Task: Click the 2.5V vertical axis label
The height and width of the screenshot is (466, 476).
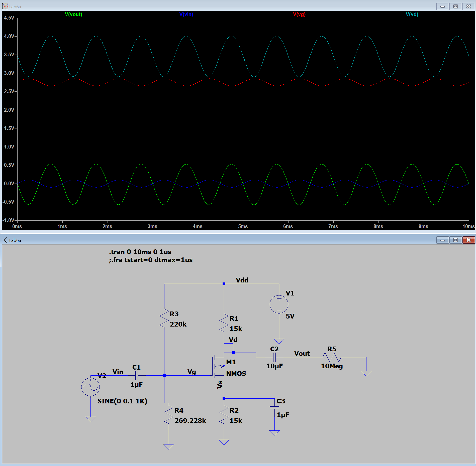Action: [9, 91]
